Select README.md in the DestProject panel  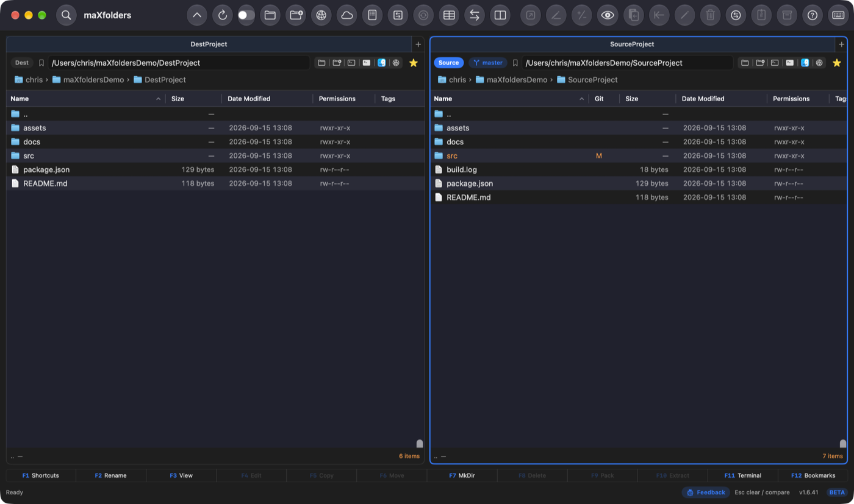215,183
